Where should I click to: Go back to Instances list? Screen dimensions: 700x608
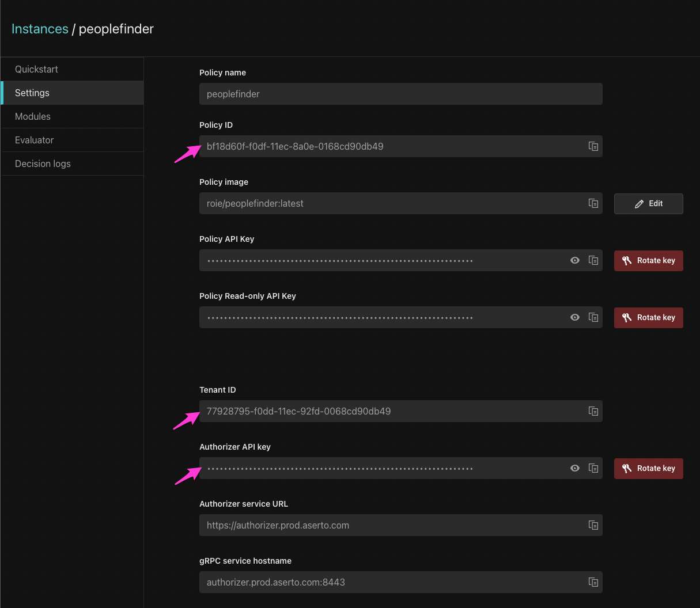(x=40, y=29)
